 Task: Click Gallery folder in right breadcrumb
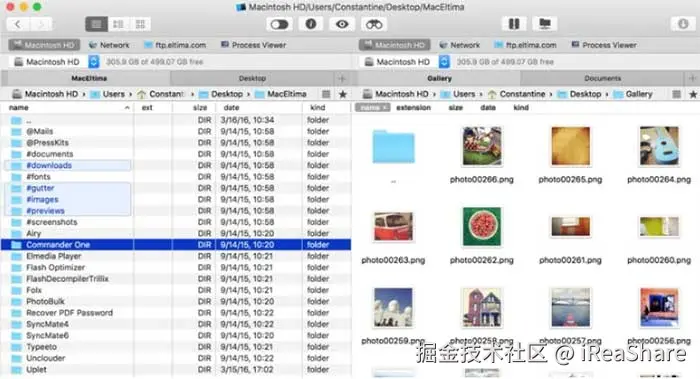[x=633, y=94]
